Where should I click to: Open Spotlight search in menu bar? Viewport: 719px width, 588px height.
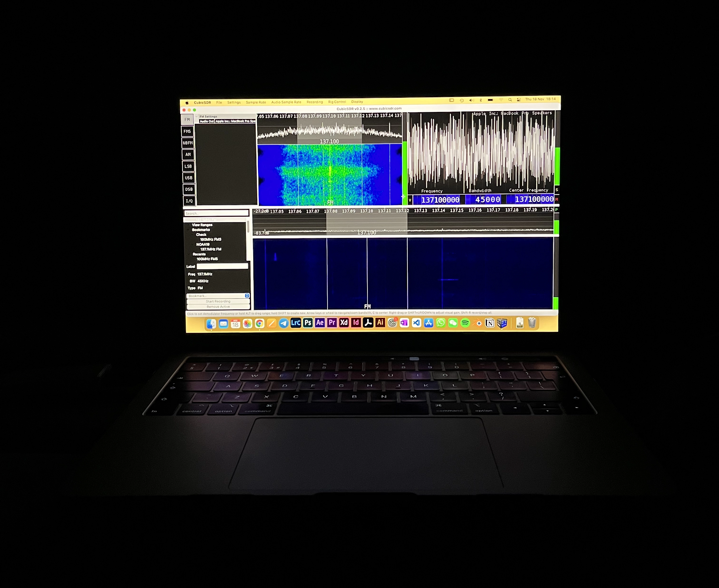[x=510, y=100]
